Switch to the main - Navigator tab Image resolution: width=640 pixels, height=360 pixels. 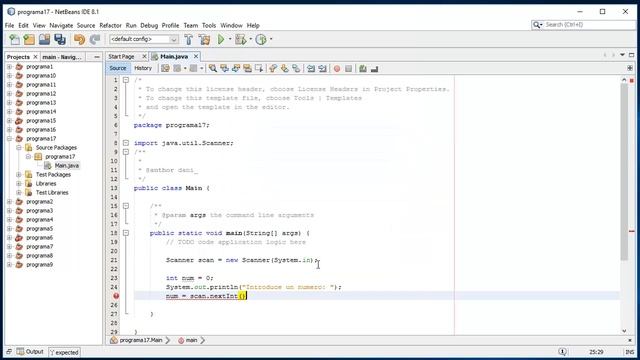62,57
